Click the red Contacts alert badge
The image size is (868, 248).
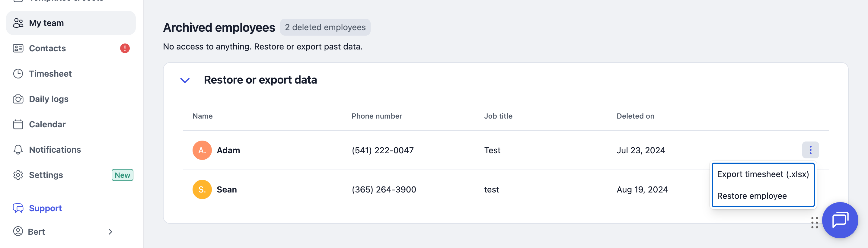[x=125, y=48]
